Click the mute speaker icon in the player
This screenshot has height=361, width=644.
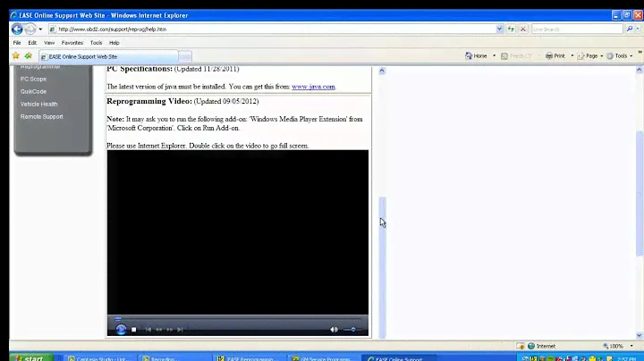334,330
